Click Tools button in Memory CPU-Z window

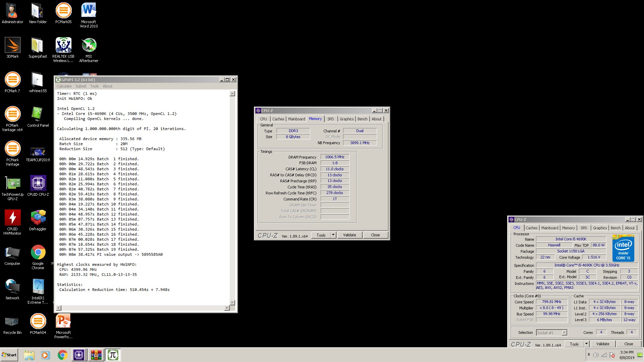[321, 235]
